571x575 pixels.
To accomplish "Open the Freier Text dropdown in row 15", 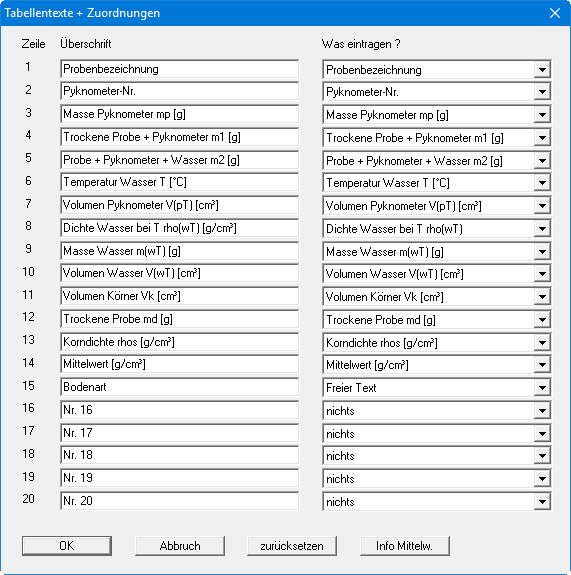I will click(542, 388).
